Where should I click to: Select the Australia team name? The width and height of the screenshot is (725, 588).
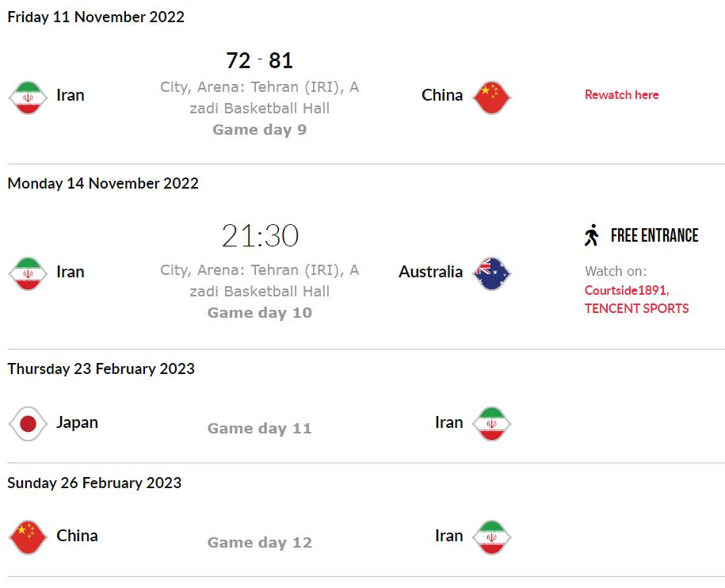tap(430, 272)
